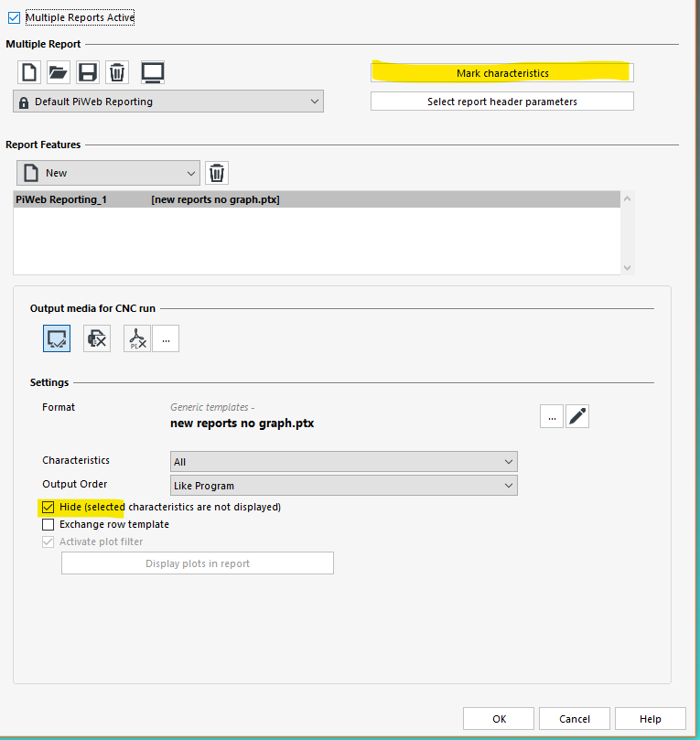Toggle printer output for CNC run
Screen dimensions: 700x740
point(97,338)
